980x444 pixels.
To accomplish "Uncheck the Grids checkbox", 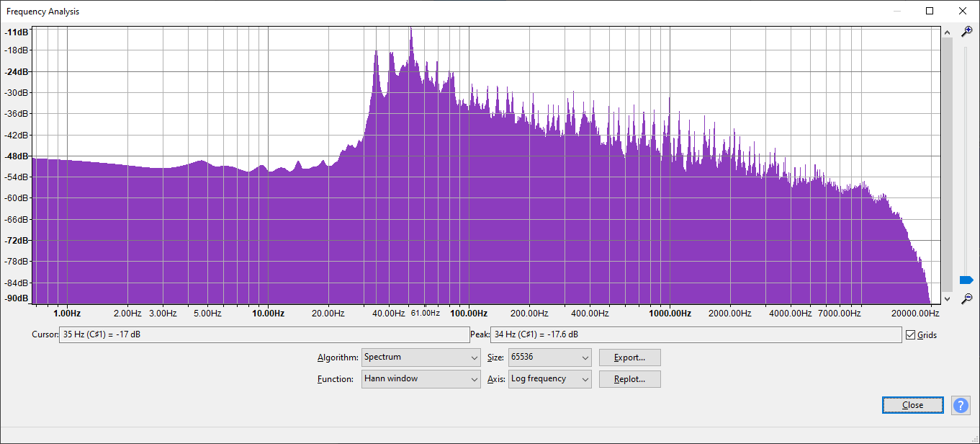I will click(x=911, y=335).
